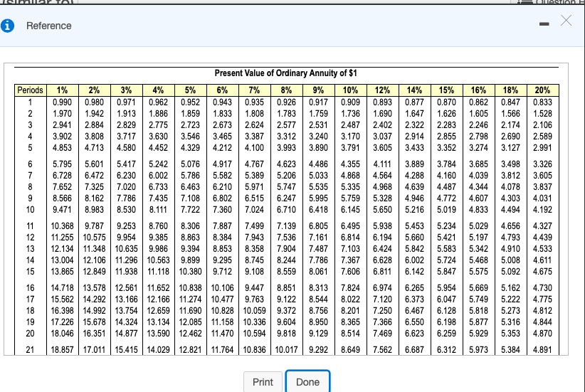585x392 pixels.
Task: Select value 10.017 in period 21 row
Action: click(287, 350)
